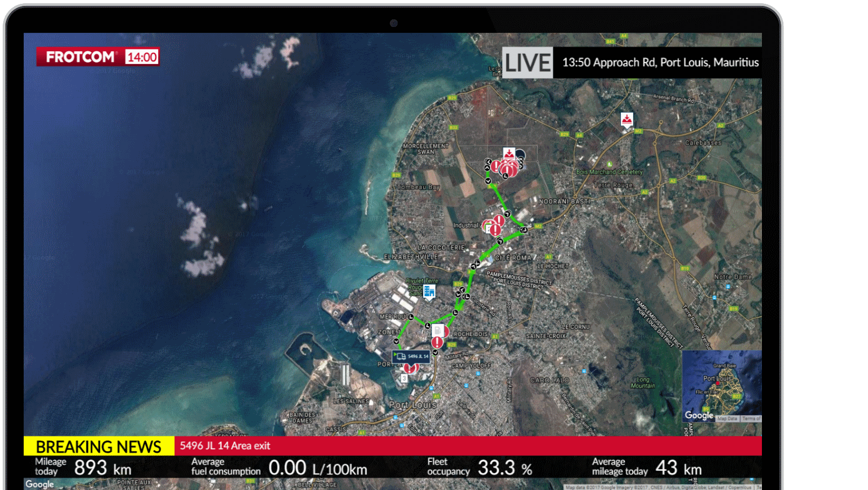
Task: Click the Mileage today 893 km value
Action: click(x=103, y=468)
